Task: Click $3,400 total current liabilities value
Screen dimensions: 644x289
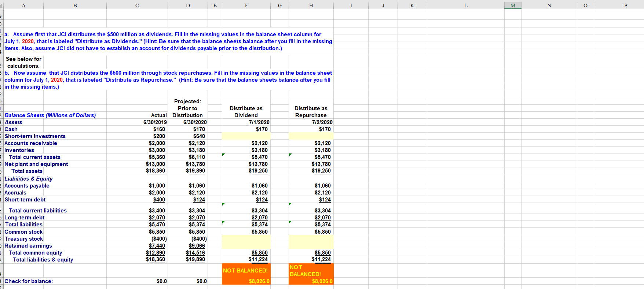Action: coord(157,211)
